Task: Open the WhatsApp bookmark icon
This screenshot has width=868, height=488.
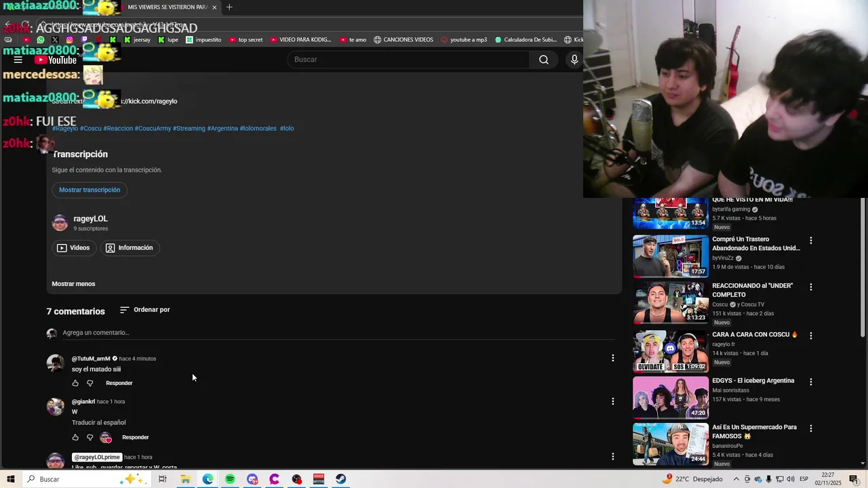Action: [41, 40]
